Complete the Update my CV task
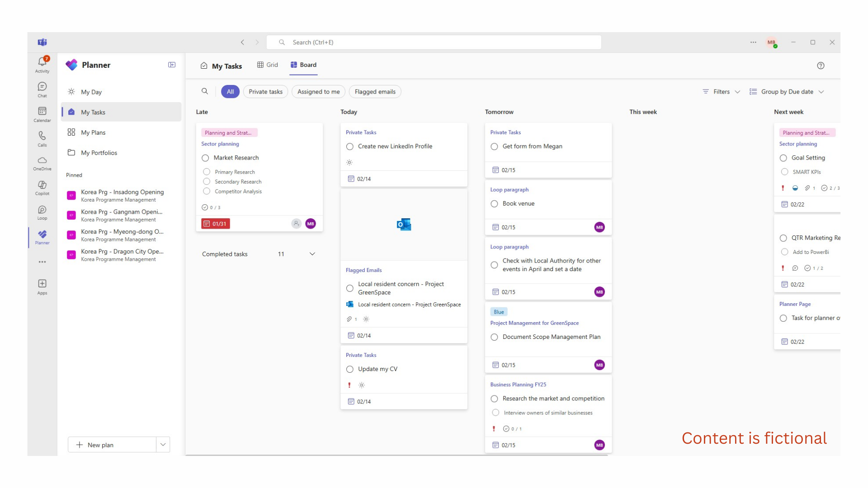Viewport: 868px width, 488px height. (350, 369)
